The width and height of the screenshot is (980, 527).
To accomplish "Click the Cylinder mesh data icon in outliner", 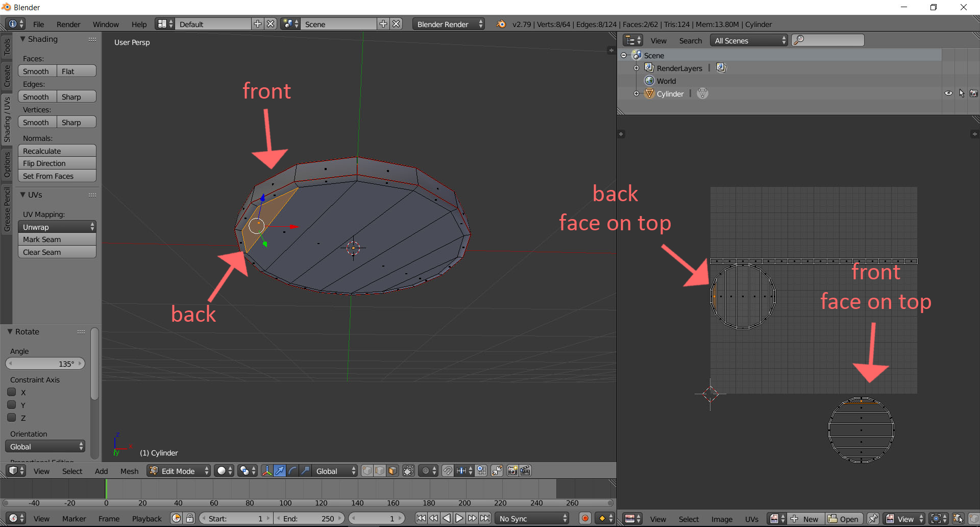I will (702, 93).
